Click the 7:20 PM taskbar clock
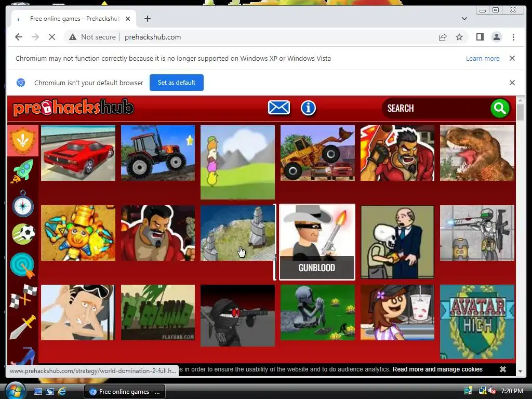The width and height of the screenshot is (532, 399). (512, 391)
